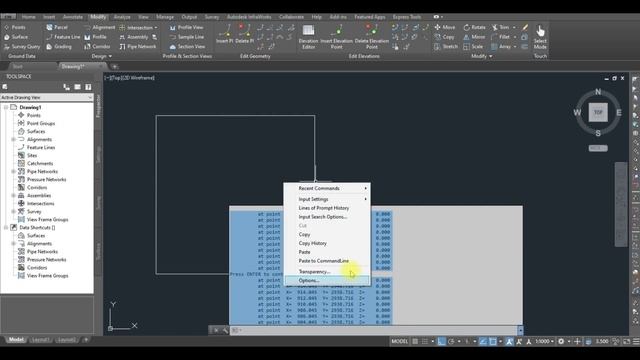Toggle object snap in status bar
The width and height of the screenshot is (640, 360).
[x=493, y=342]
